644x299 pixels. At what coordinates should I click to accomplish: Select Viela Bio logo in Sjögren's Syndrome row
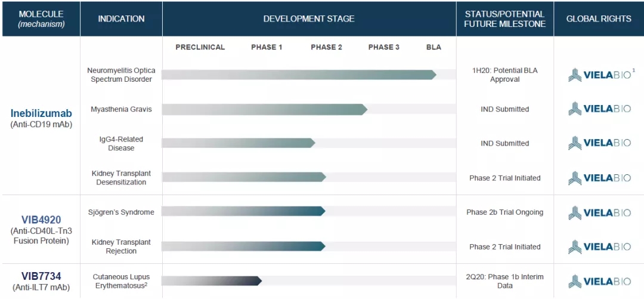click(x=599, y=212)
